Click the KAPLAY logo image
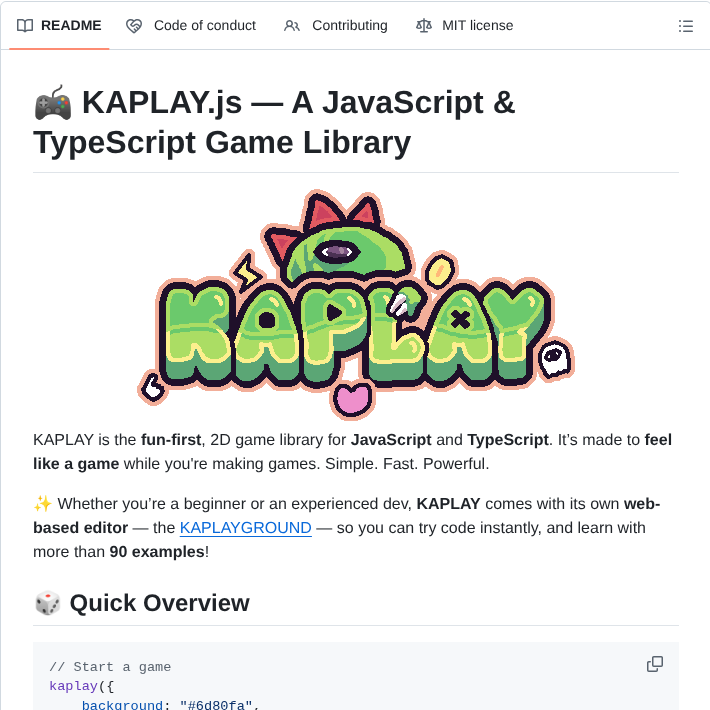Screen dimensions: 710x710 356,304
